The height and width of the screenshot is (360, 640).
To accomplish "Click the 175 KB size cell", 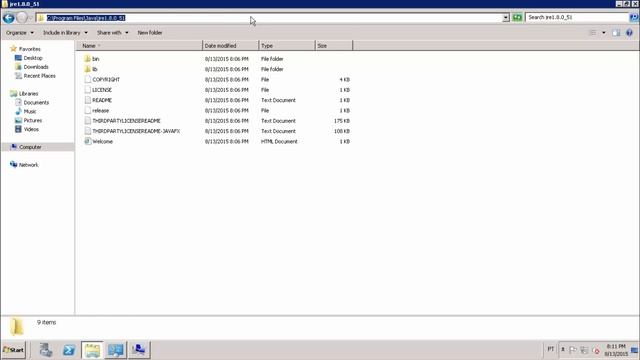I will coord(342,121).
